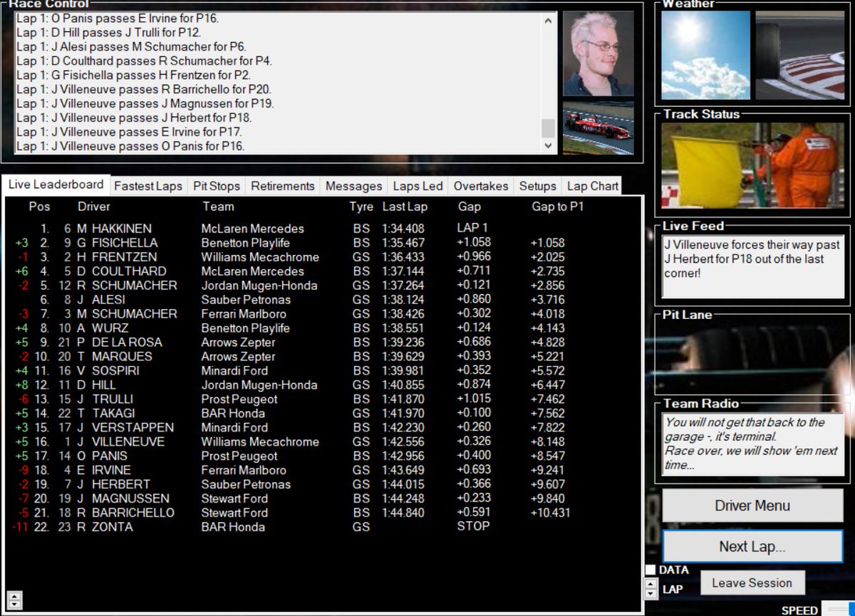Image resolution: width=855 pixels, height=616 pixels.
Task: Click the driver portrait photo
Action: point(598,53)
